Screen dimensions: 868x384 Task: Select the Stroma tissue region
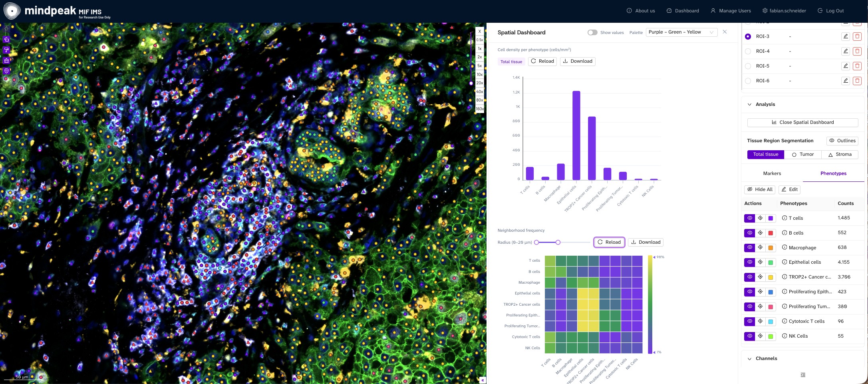click(x=840, y=154)
